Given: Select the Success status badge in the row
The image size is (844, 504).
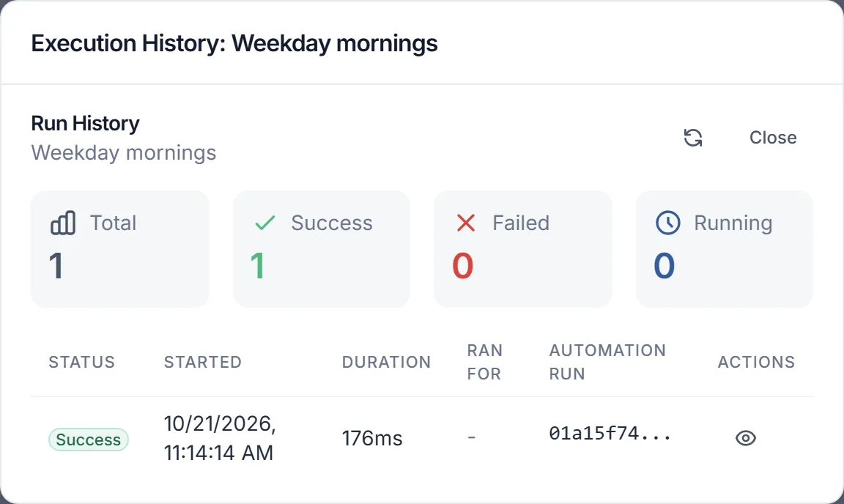Looking at the screenshot, I should tap(88, 440).
